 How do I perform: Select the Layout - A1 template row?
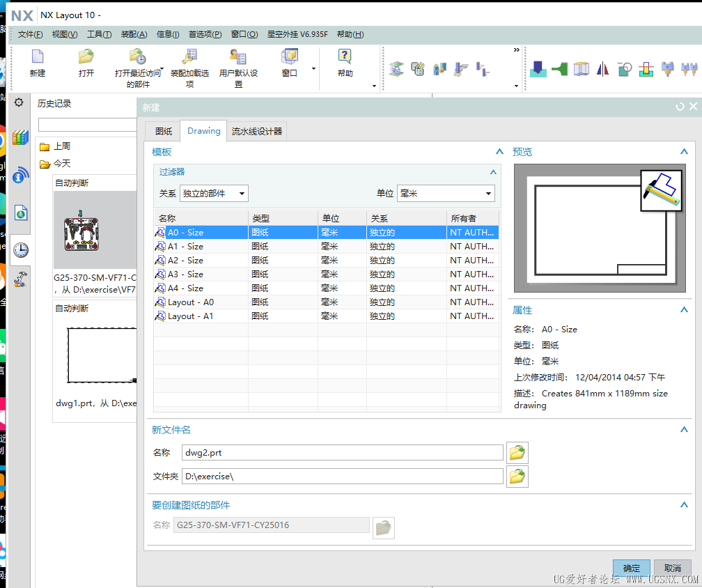click(x=327, y=316)
